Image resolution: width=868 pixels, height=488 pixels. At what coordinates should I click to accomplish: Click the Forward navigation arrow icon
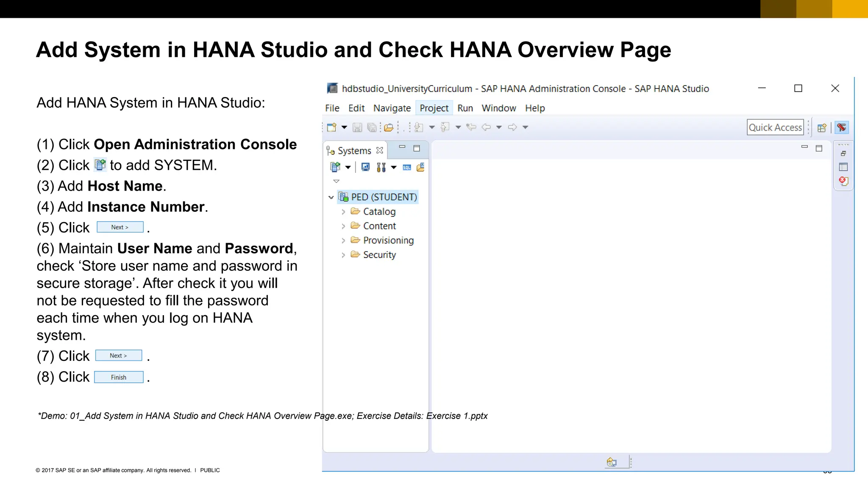pos(512,127)
